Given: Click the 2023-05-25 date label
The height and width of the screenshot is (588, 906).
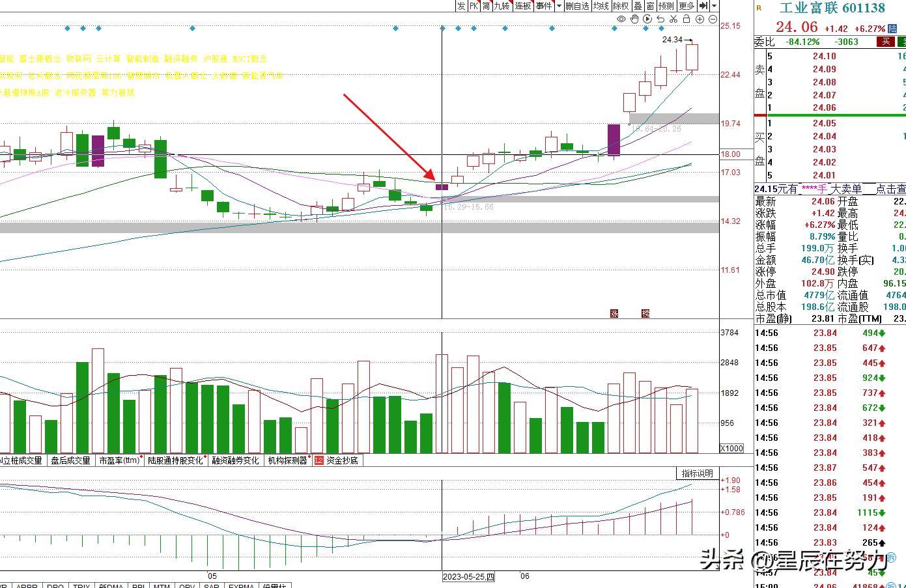Looking at the screenshot, I should point(468,576).
